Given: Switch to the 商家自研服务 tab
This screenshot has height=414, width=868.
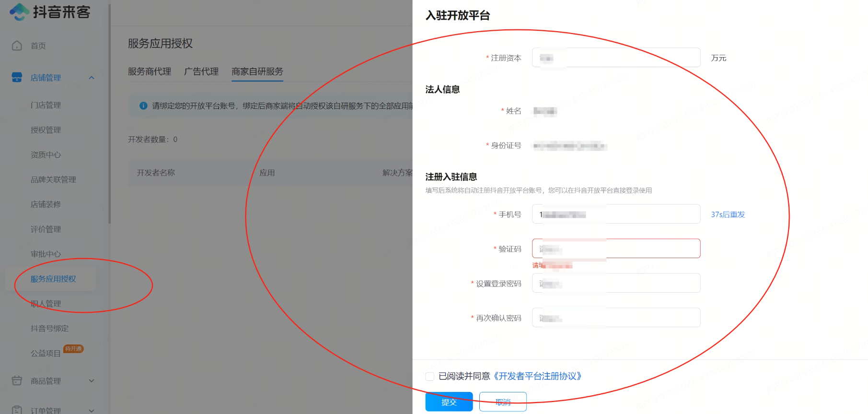Looking at the screenshot, I should point(257,71).
